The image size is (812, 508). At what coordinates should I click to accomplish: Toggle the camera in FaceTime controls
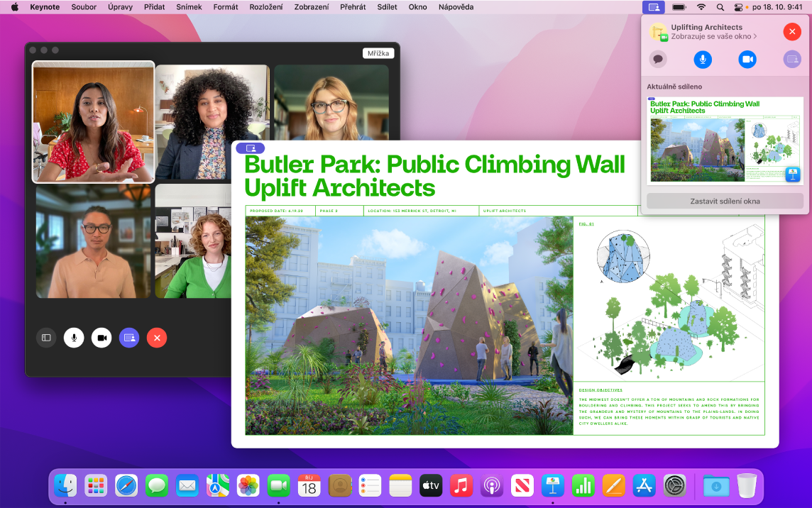click(x=101, y=338)
